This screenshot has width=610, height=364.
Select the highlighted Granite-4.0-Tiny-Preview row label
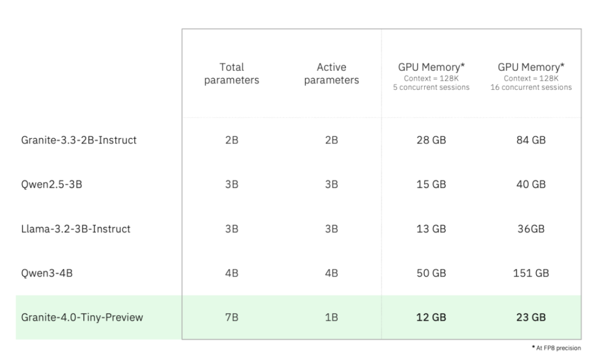[82, 317]
